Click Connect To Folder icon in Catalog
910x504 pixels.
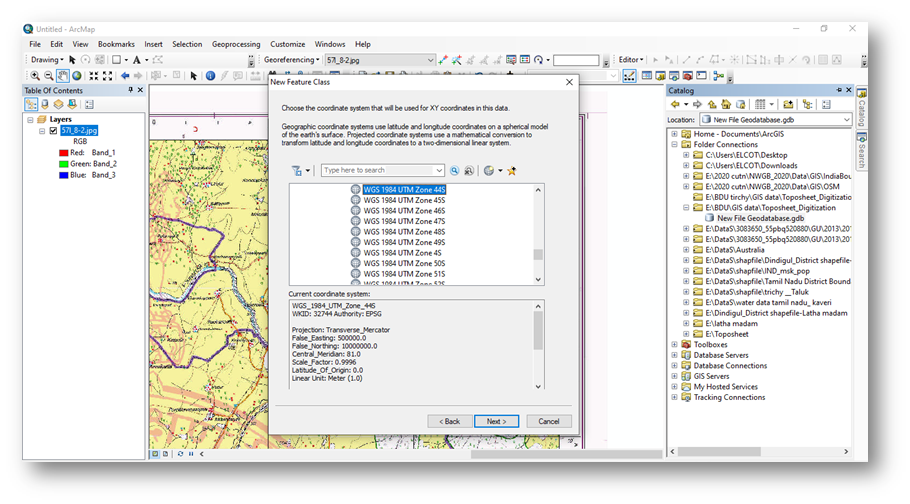788,105
